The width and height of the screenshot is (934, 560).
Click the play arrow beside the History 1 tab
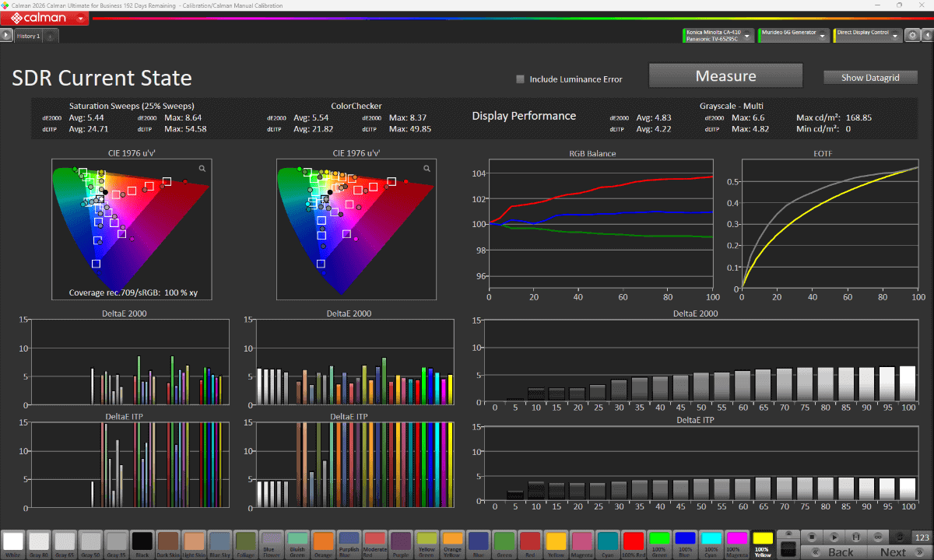click(x=6, y=36)
